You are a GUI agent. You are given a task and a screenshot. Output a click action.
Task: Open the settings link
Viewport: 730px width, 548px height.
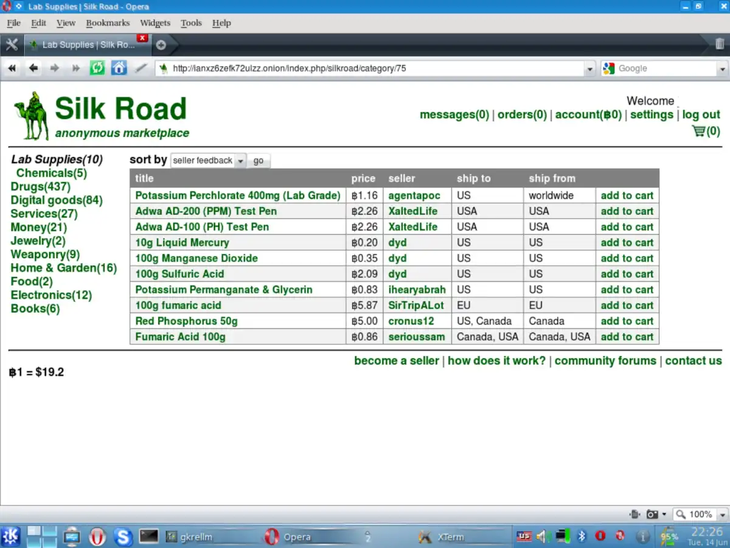click(651, 115)
